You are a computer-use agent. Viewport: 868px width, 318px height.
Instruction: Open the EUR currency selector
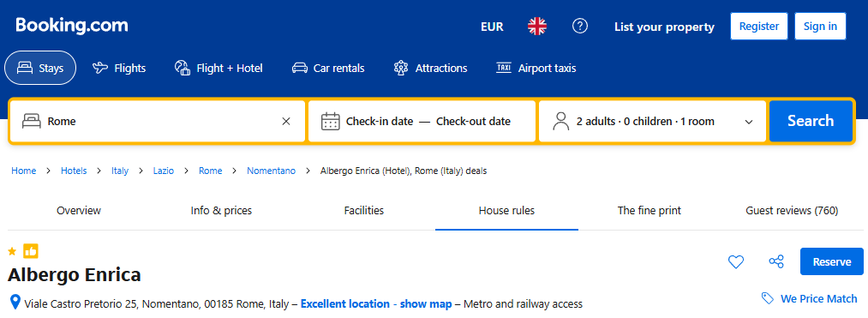(x=492, y=27)
